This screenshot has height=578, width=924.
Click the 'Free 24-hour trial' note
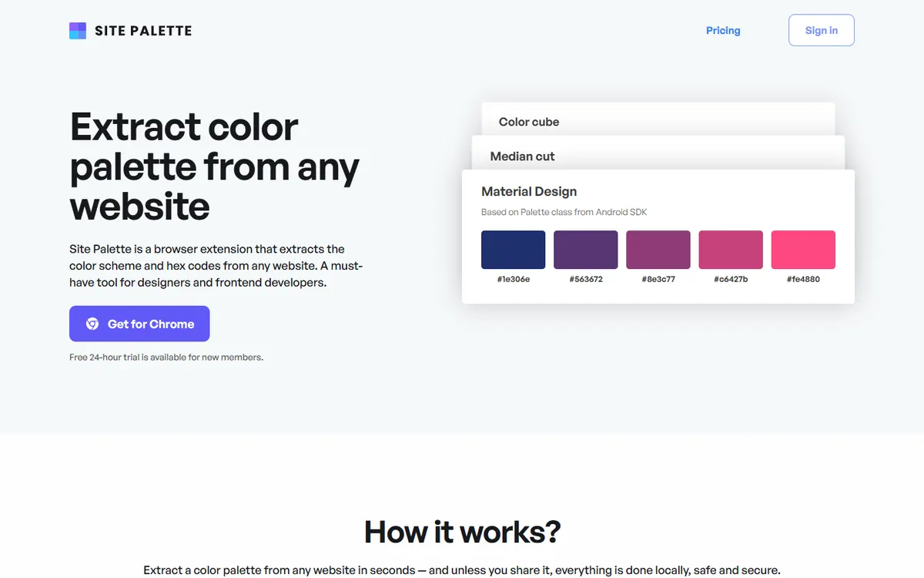[x=166, y=357]
